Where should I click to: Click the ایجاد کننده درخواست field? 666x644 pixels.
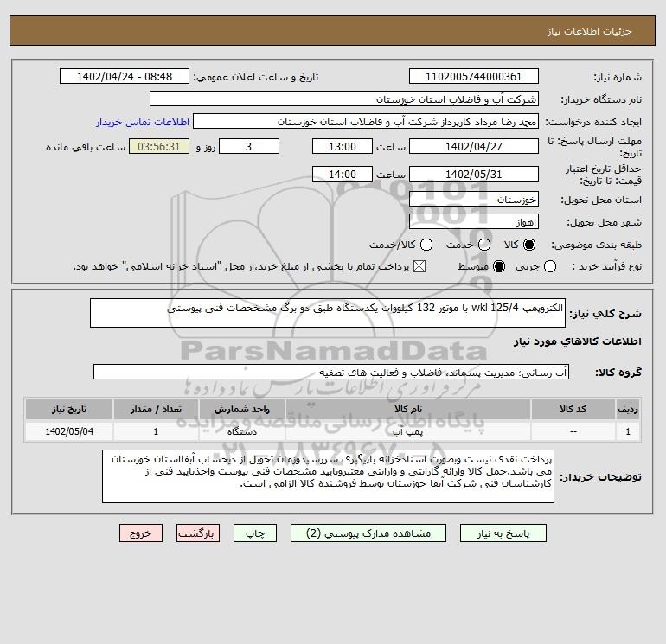pos(366,121)
